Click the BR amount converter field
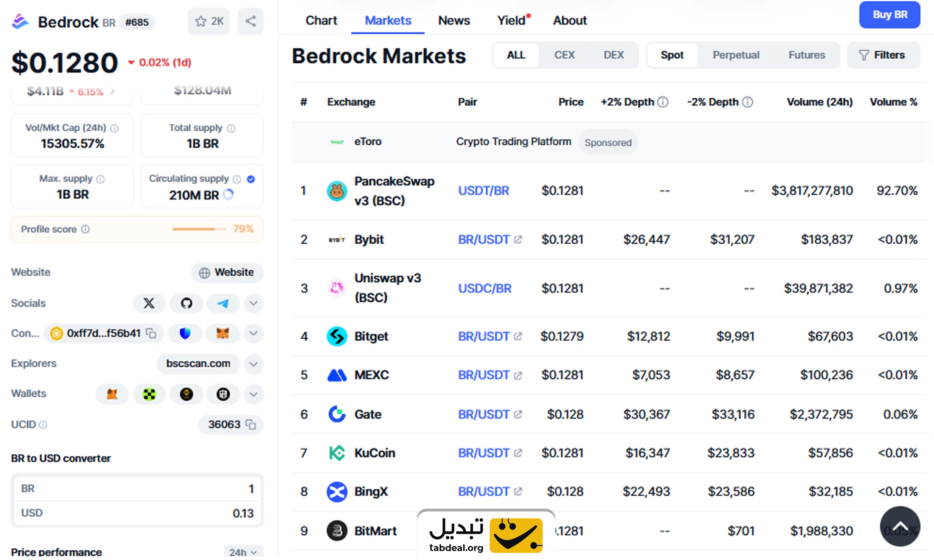 click(137, 489)
